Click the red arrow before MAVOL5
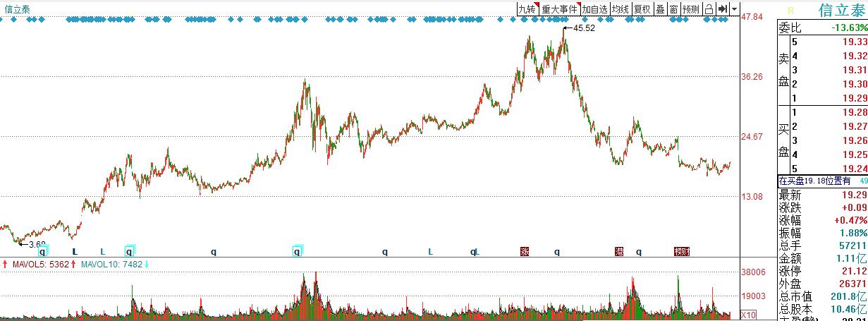Viewport: 868px width, 321px height. [x=4, y=265]
